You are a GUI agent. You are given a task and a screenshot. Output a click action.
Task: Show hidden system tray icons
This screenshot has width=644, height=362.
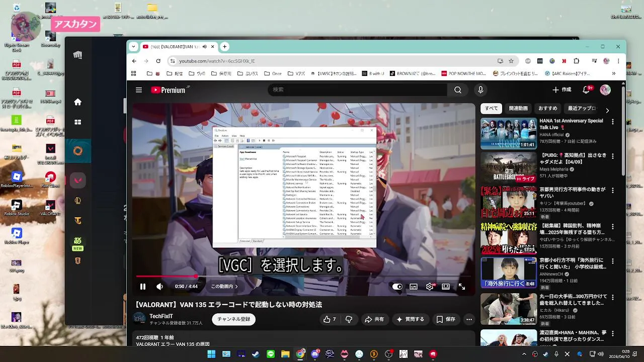coord(524,354)
